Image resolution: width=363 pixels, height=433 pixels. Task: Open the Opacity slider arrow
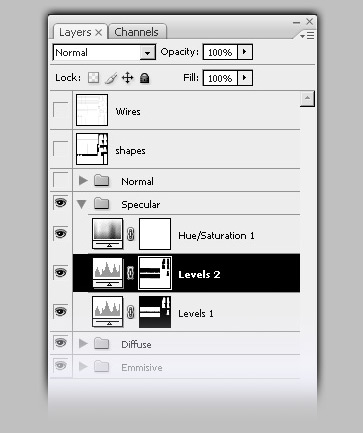pos(245,52)
